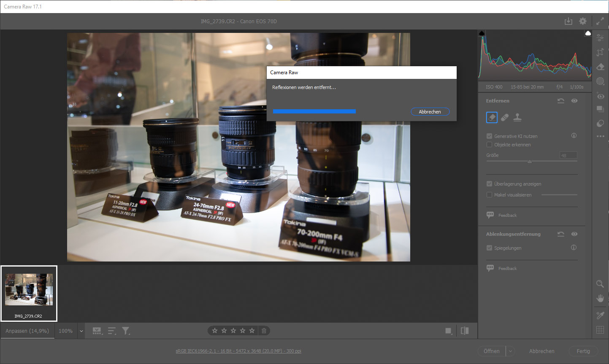The width and height of the screenshot is (609, 364).
Task: Select the Crop tool in right toolbar
Action: tap(600, 52)
